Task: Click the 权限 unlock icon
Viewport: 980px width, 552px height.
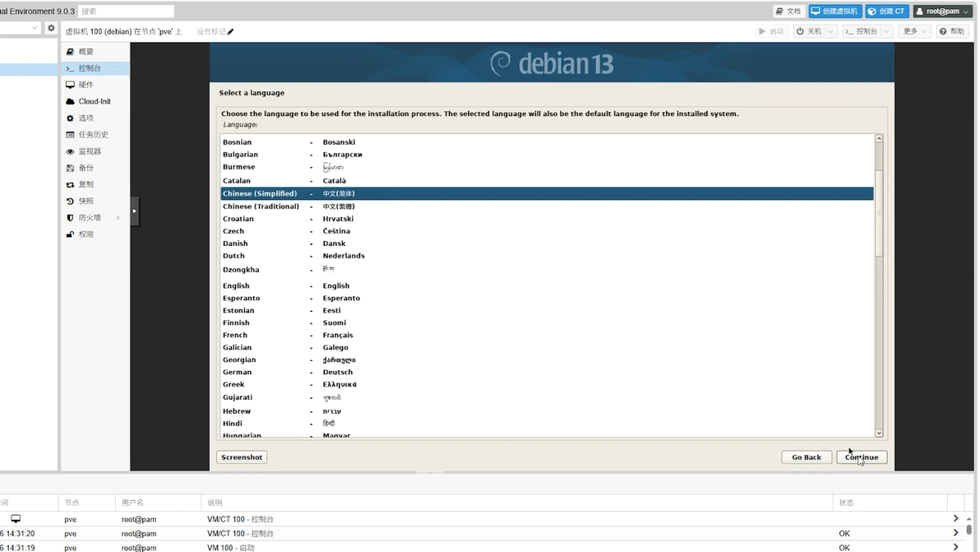Action: point(70,234)
